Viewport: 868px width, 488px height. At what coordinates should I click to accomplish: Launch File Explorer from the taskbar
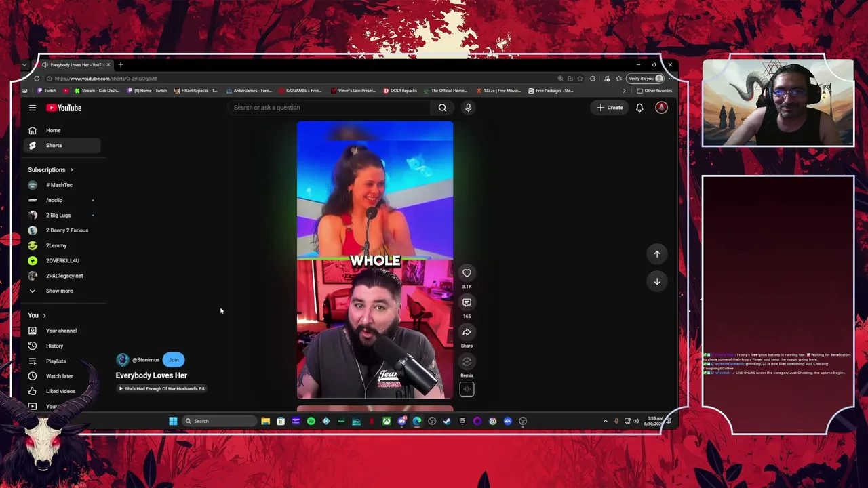point(265,421)
